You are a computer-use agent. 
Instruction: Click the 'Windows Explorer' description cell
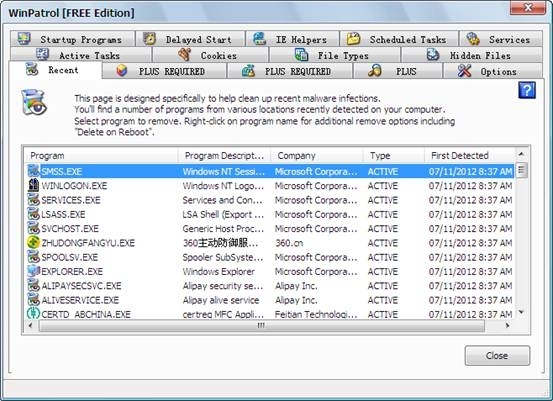tap(219, 272)
